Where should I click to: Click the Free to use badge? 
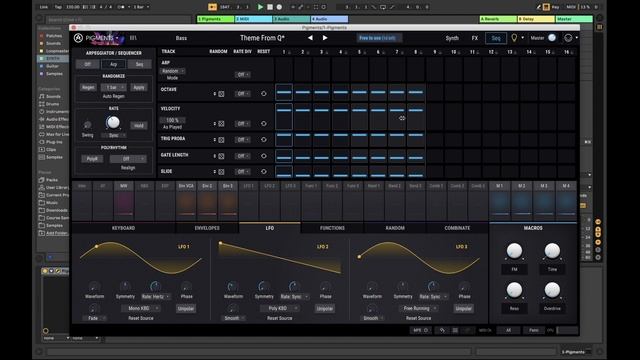pos(378,38)
